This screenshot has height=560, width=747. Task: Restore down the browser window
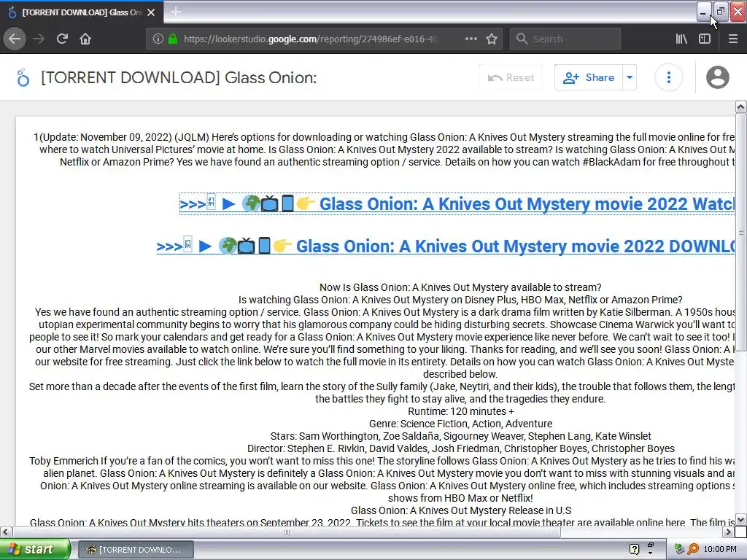pyautogui.click(x=720, y=12)
